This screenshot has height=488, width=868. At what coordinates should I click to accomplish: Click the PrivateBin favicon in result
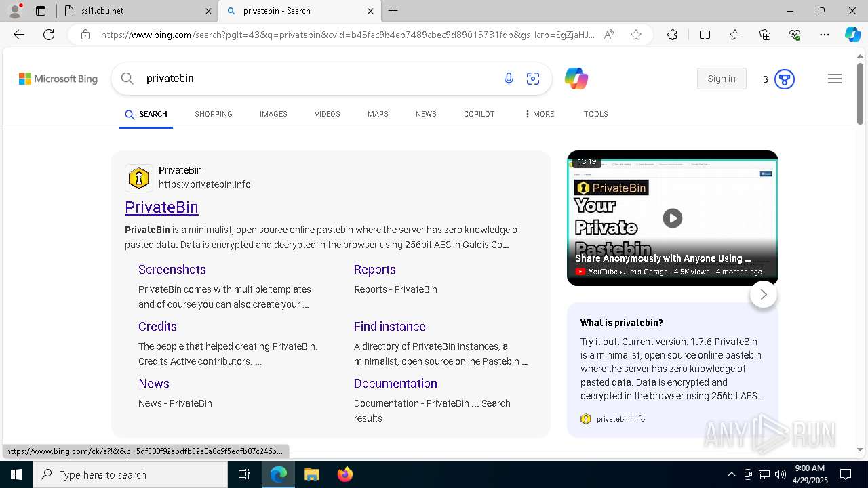point(139,178)
